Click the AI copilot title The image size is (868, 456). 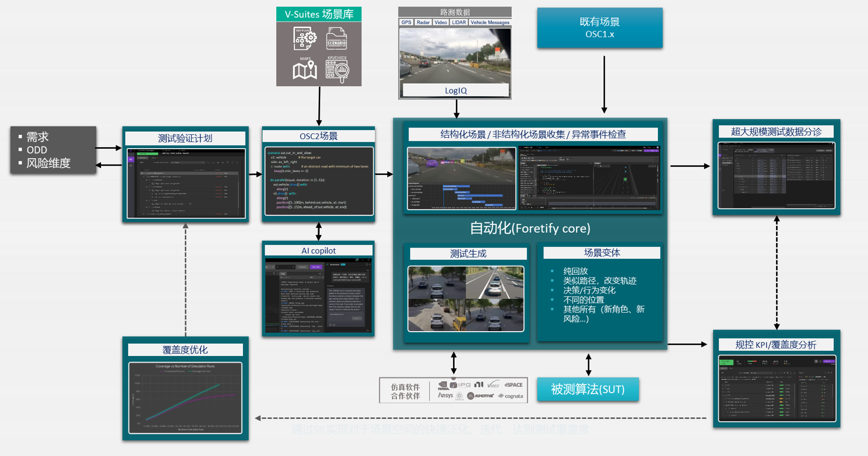[319, 250]
